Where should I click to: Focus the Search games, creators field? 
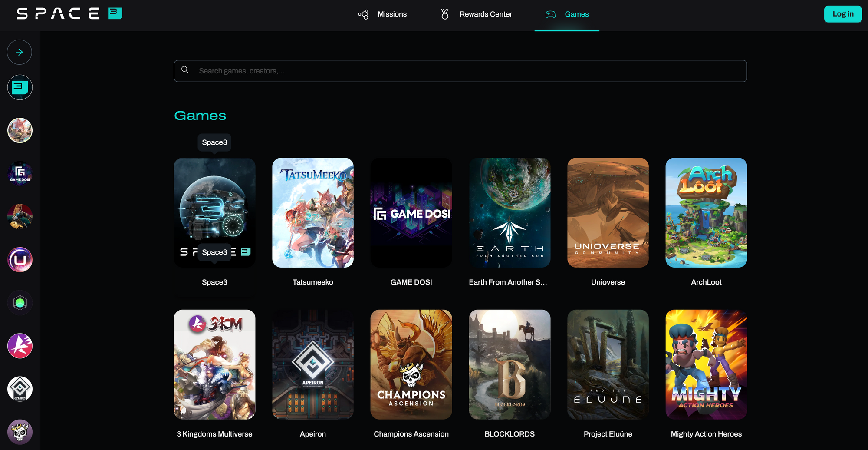coord(460,71)
